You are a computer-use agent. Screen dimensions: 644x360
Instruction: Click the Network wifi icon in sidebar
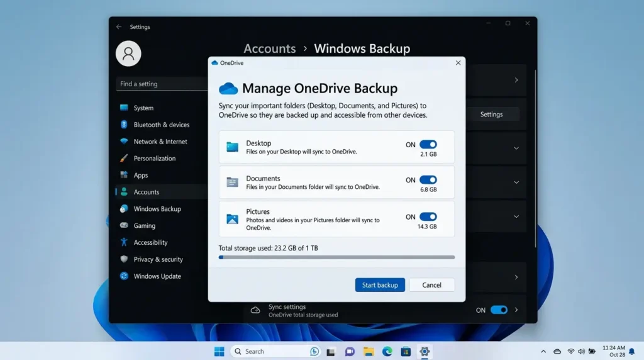[124, 141]
